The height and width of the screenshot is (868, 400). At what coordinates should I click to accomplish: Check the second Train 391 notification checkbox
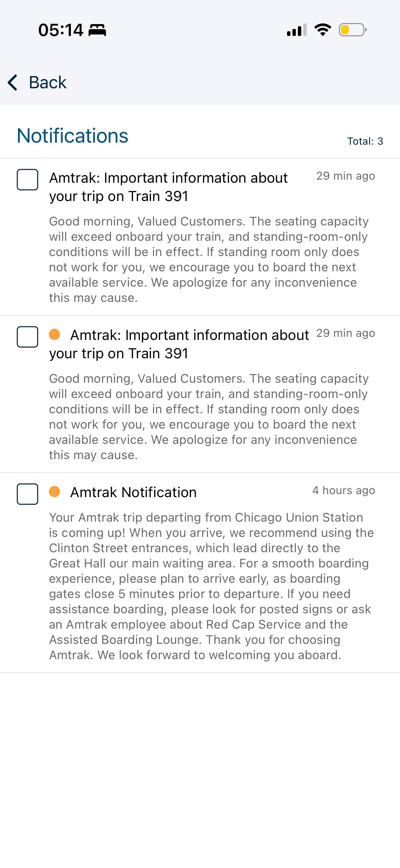(x=27, y=337)
